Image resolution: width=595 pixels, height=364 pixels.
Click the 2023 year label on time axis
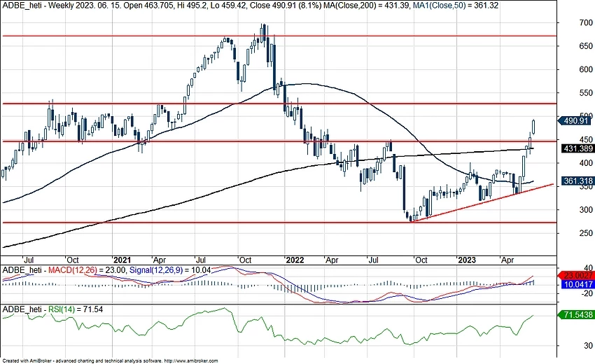[467, 260]
